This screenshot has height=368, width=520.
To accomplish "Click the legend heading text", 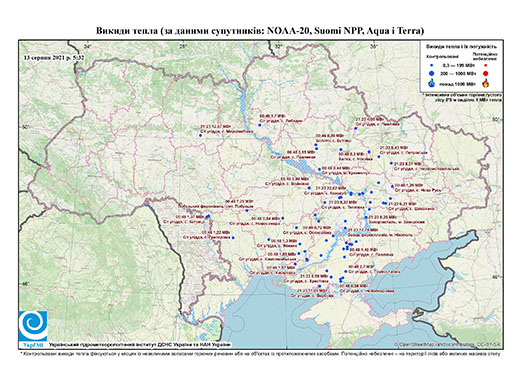I will (x=461, y=47).
